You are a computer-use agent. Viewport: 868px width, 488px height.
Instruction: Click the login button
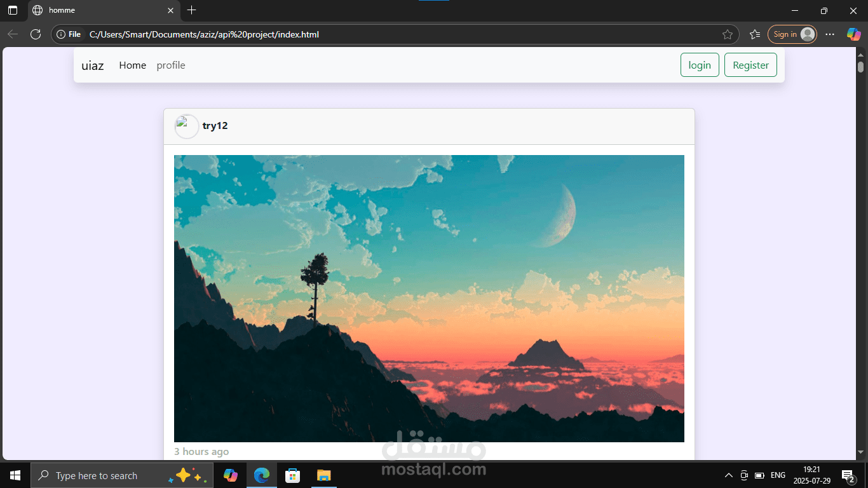point(700,65)
